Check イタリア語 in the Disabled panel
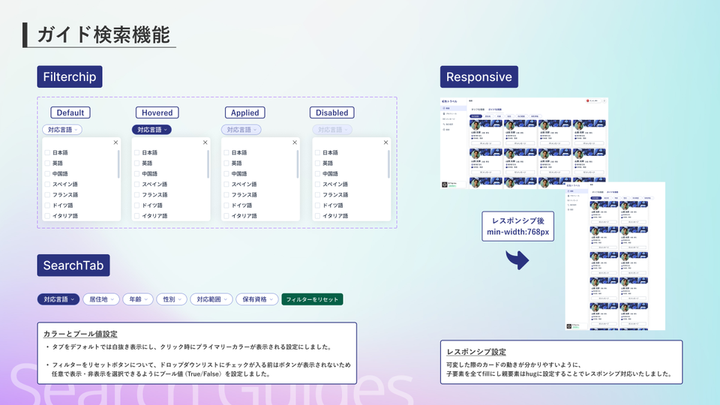The image size is (720, 405). pos(317,216)
